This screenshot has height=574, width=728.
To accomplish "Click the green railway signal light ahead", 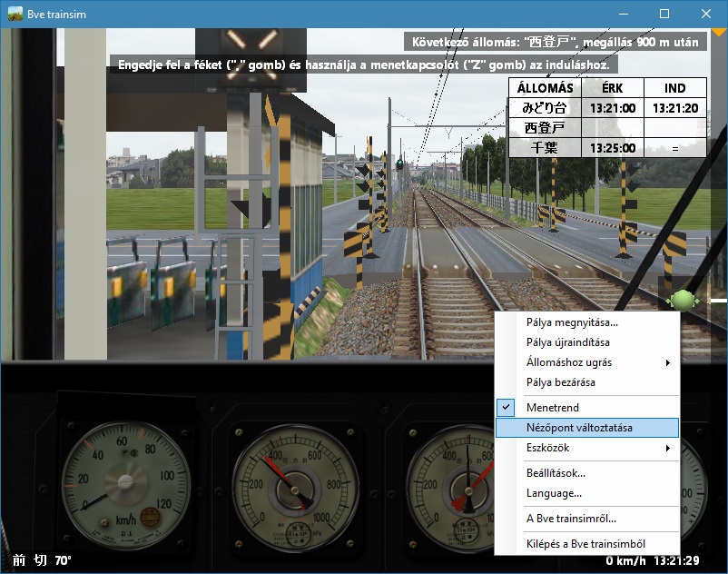I will coord(398,164).
